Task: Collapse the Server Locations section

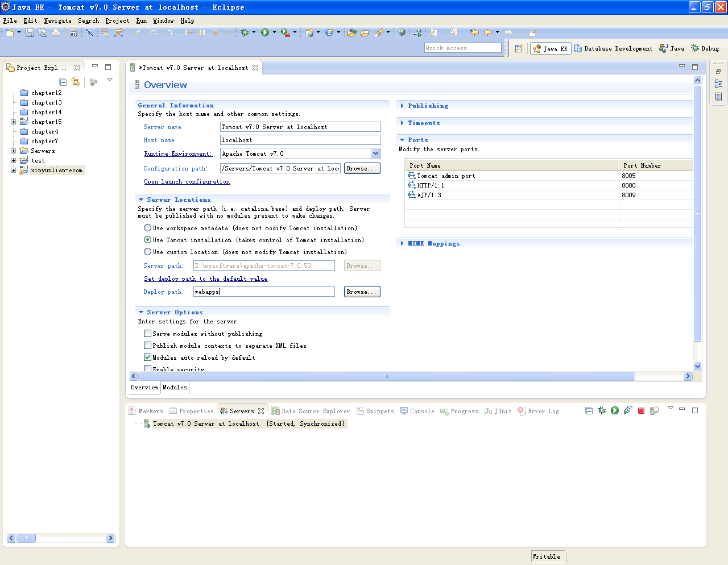Action: pyautogui.click(x=141, y=200)
